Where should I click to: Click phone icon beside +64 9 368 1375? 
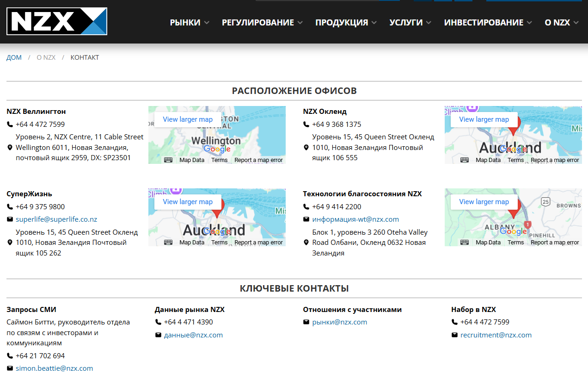point(306,125)
